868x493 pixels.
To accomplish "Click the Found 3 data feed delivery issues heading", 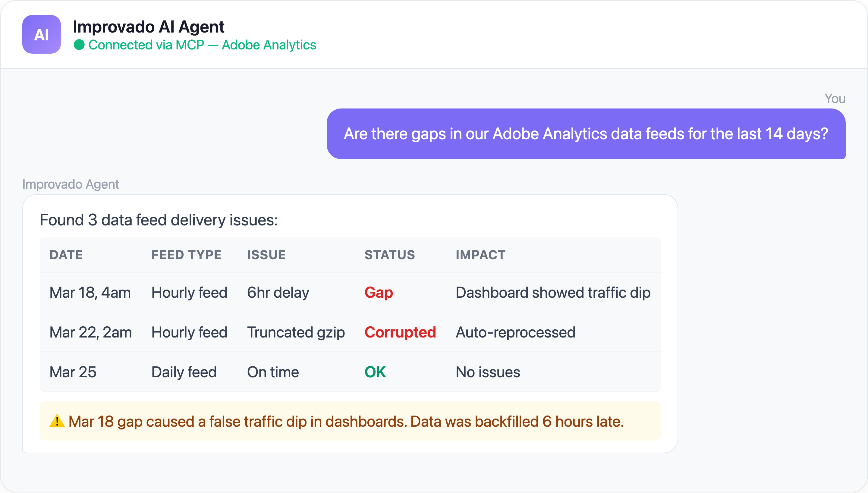I will (x=159, y=220).
